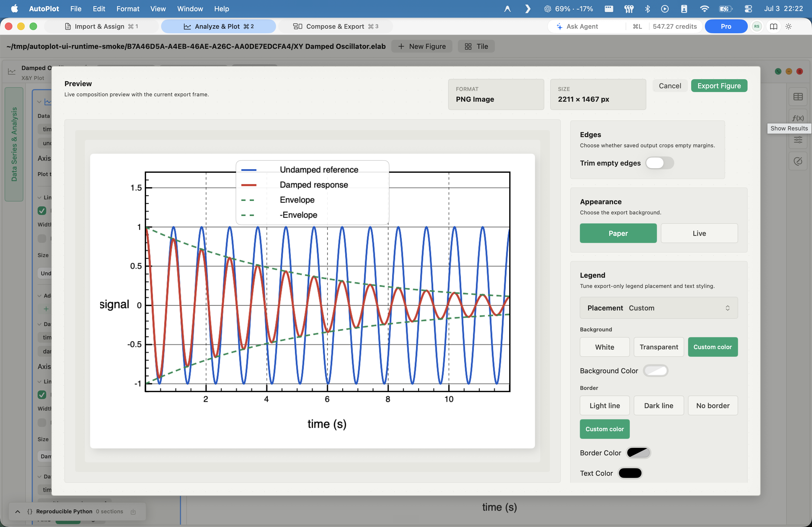Open the View menu
This screenshot has width=812, height=527.
point(158,9)
